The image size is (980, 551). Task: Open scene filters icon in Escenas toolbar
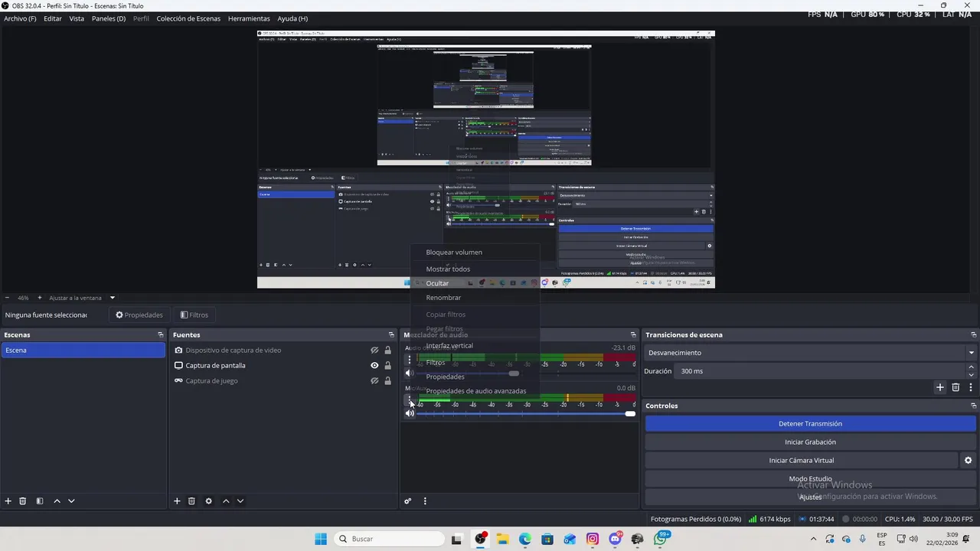(x=40, y=501)
